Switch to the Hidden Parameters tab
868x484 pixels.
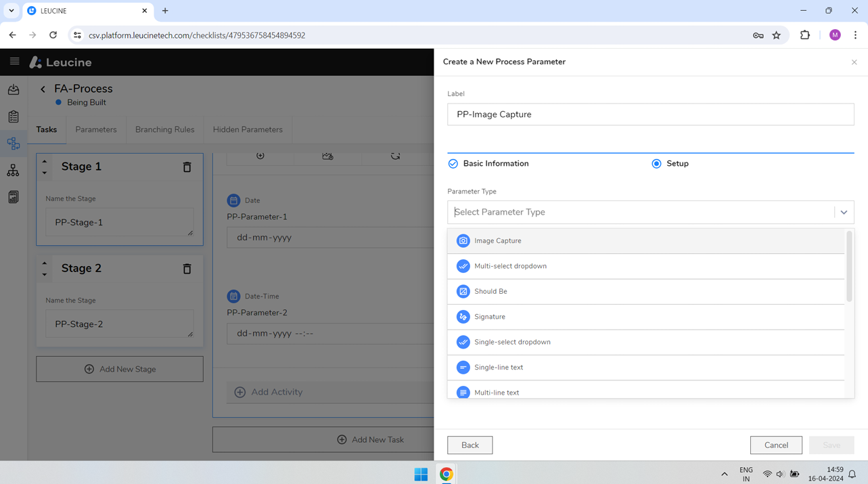[x=248, y=129]
